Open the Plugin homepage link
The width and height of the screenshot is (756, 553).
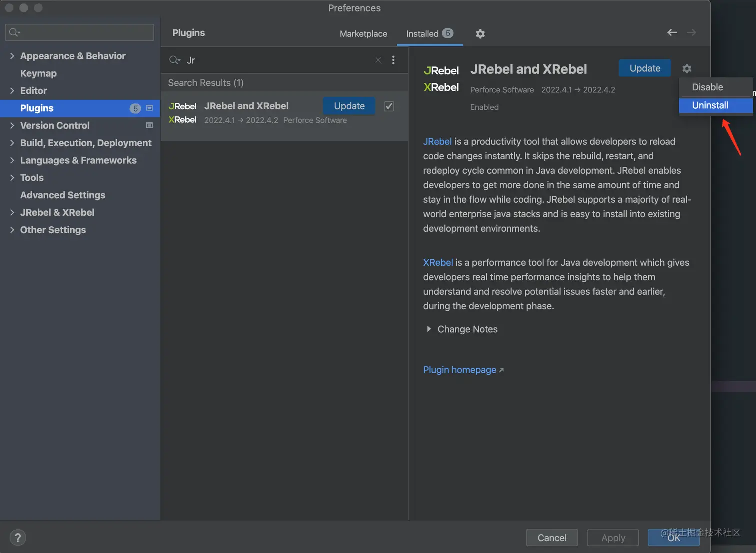point(460,370)
